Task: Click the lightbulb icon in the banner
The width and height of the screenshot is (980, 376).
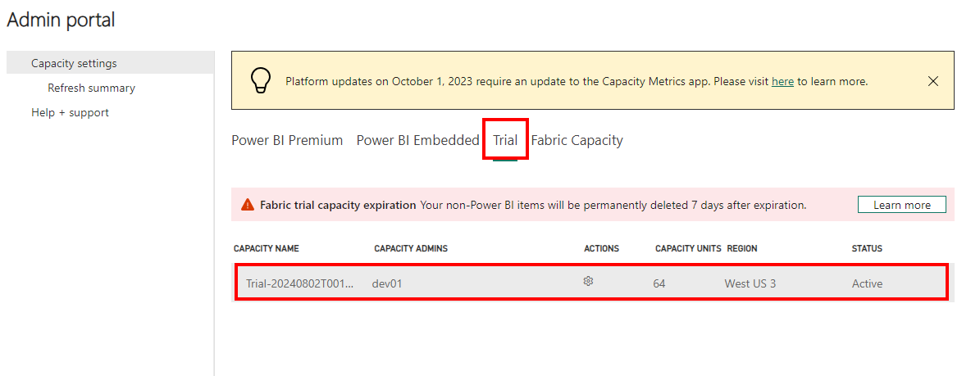Action: (x=260, y=80)
